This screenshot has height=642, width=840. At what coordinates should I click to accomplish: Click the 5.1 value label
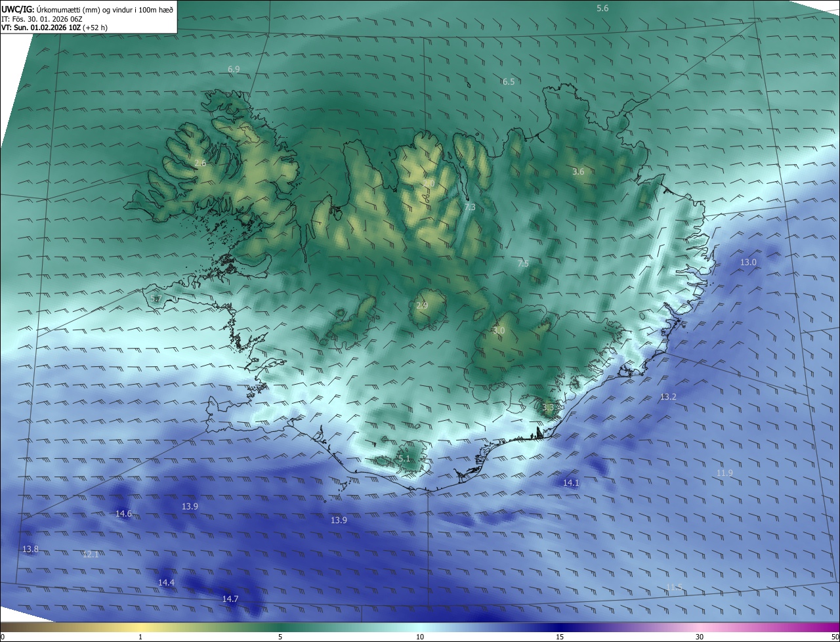click(404, 458)
